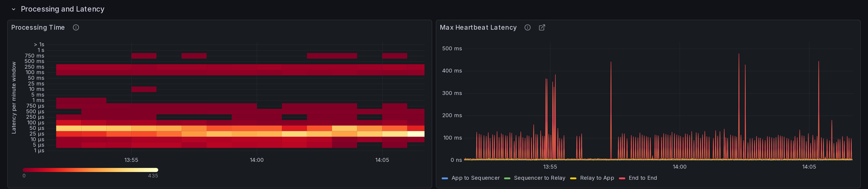Click the 435 color scale maximum value
The width and height of the screenshot is (868, 189).
click(x=153, y=176)
